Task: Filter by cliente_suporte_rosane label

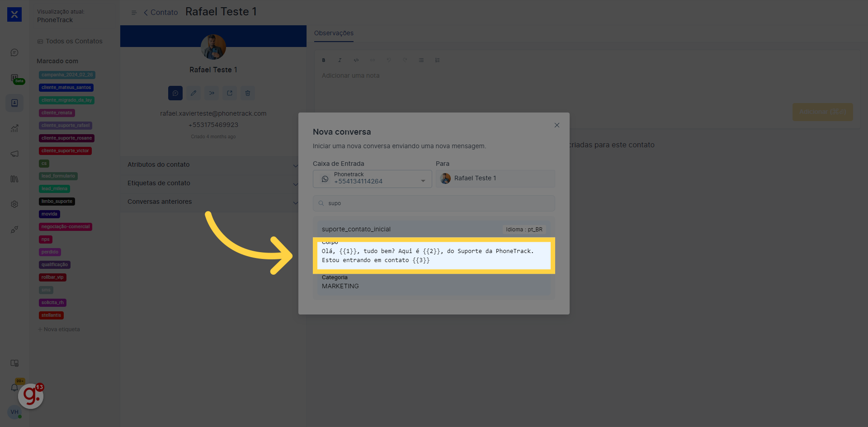Action: (66, 138)
